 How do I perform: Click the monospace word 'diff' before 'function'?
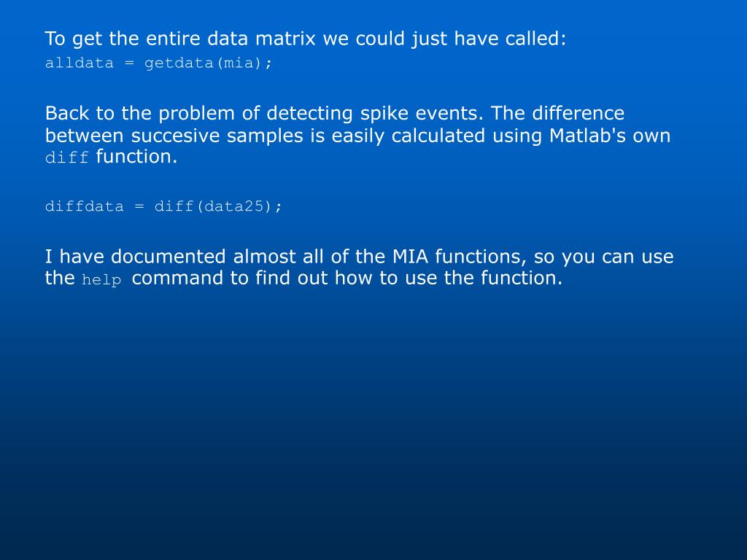66,157
